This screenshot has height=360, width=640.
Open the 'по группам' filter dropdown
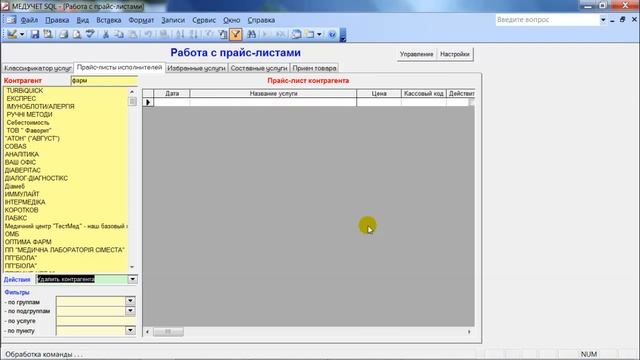[130, 301]
